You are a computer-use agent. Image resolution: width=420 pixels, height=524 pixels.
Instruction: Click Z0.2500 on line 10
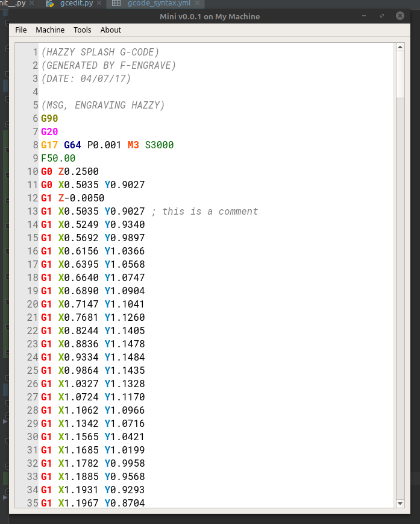pyautogui.click(x=78, y=172)
